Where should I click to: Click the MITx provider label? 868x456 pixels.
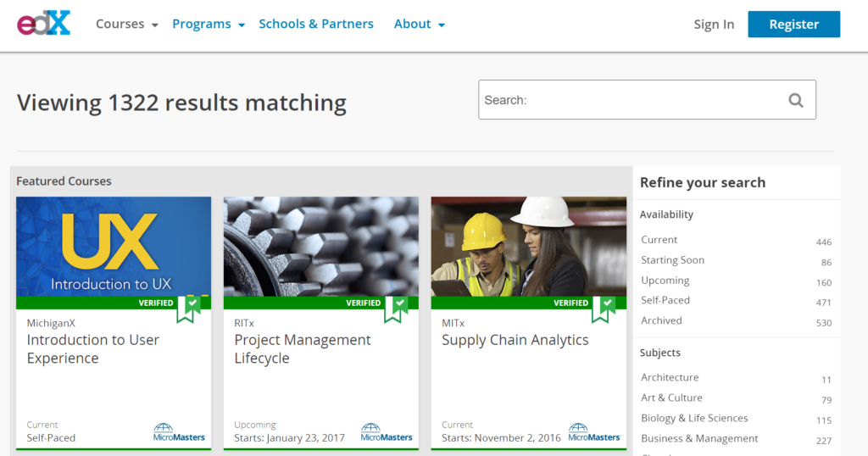coord(453,323)
